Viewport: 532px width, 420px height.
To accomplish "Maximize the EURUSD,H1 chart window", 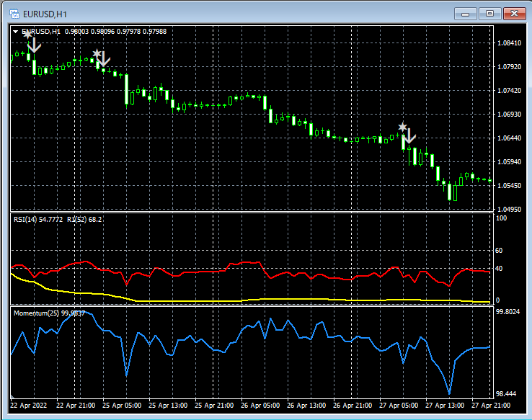I will pyautogui.click(x=489, y=13).
